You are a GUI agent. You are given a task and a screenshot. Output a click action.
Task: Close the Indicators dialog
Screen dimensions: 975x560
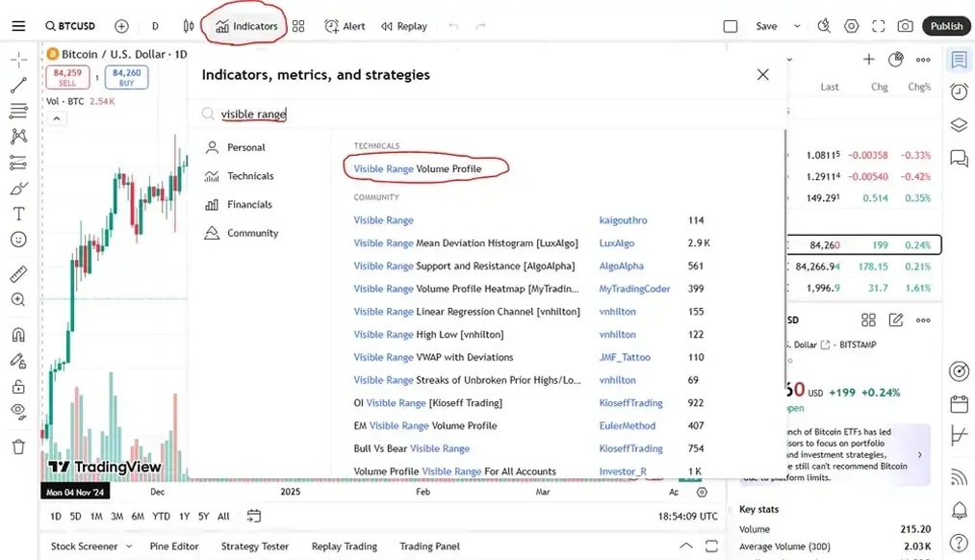pyautogui.click(x=763, y=75)
